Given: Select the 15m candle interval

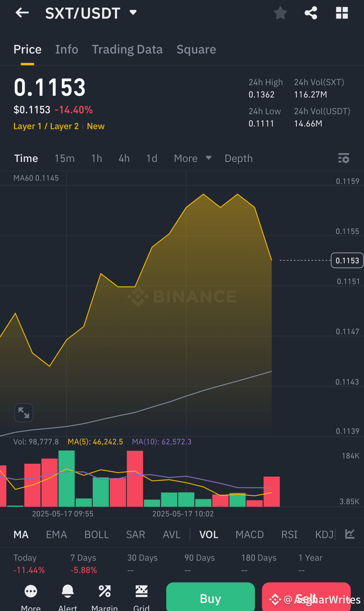Looking at the screenshot, I should click(x=65, y=158).
